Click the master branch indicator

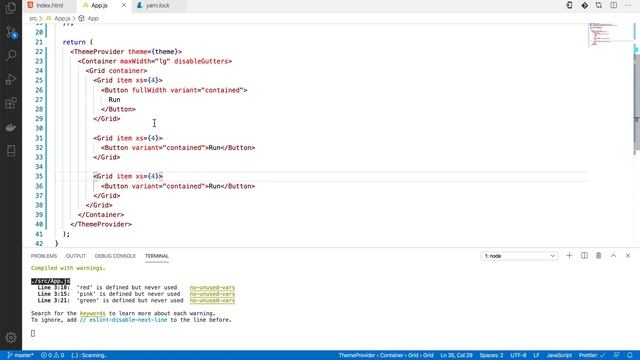pos(20,355)
